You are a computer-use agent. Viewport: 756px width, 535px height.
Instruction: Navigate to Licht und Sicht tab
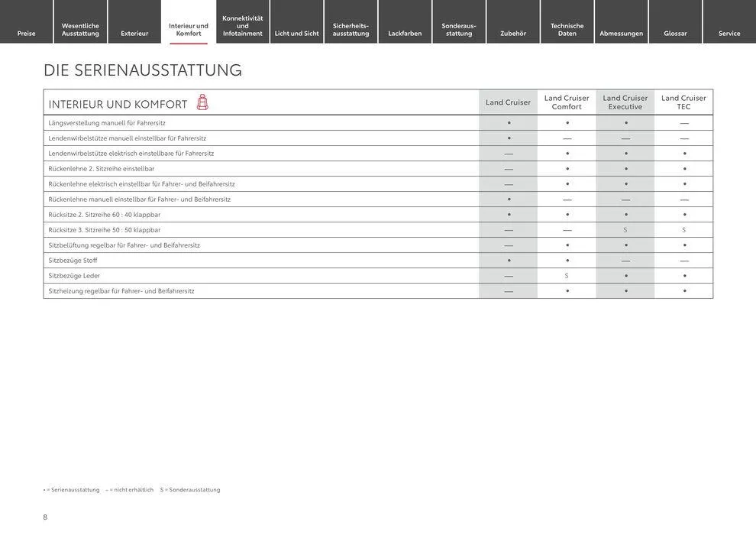pyautogui.click(x=297, y=33)
